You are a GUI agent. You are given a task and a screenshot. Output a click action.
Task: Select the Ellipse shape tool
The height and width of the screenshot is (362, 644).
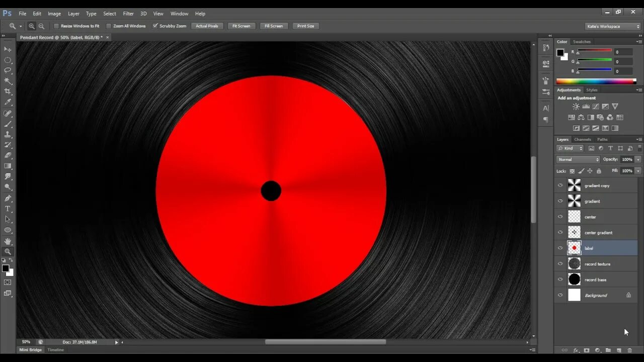[x=8, y=230]
